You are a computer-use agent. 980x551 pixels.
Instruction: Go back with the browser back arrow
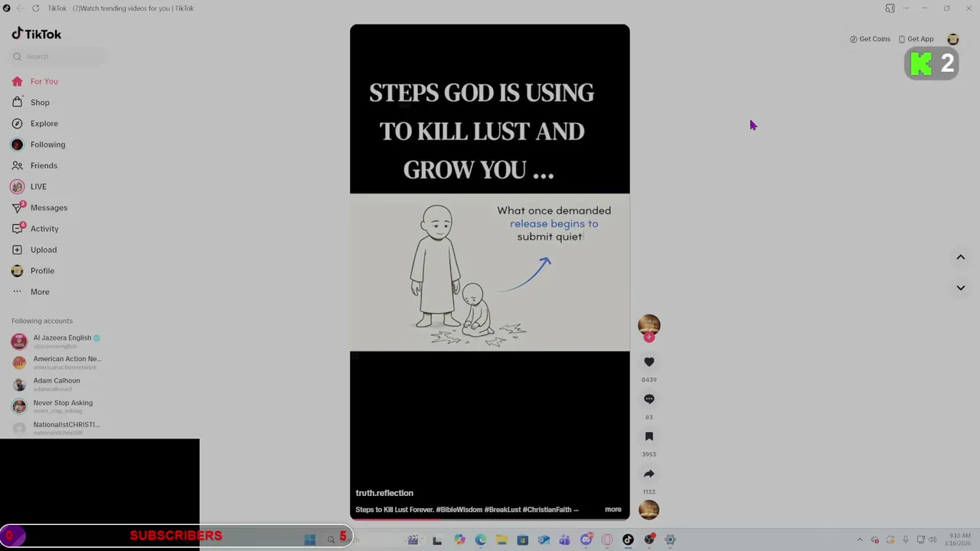(x=21, y=8)
